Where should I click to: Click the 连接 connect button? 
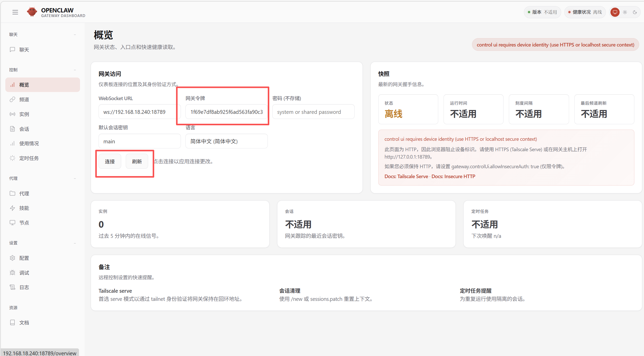coord(110,162)
